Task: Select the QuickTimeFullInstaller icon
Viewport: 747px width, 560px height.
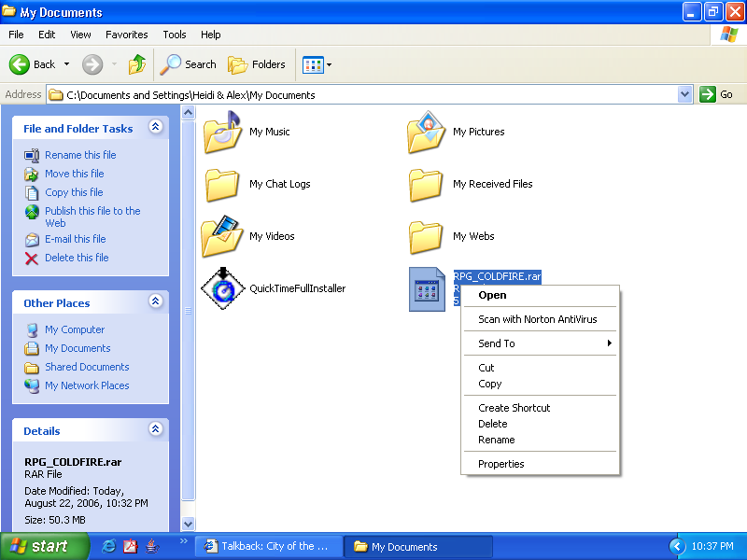Action: (222, 289)
